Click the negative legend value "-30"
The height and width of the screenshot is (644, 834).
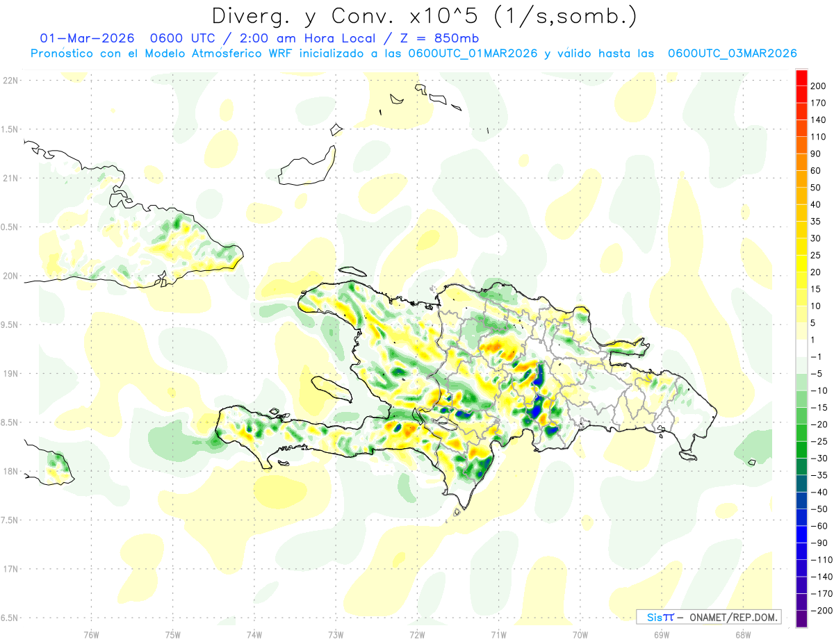click(821, 458)
